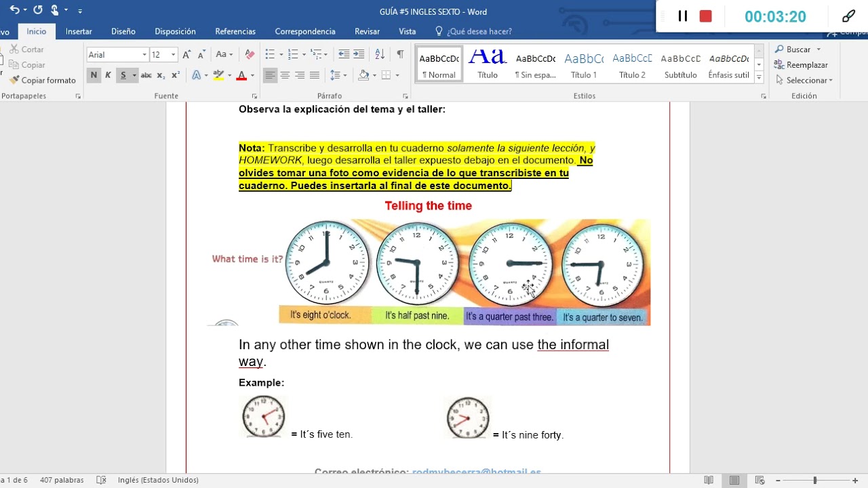
Task: Open the Fuente dialog launcher
Action: coord(255,96)
